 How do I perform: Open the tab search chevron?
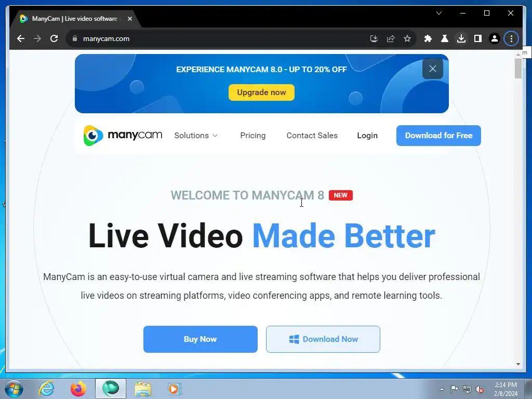click(x=438, y=13)
